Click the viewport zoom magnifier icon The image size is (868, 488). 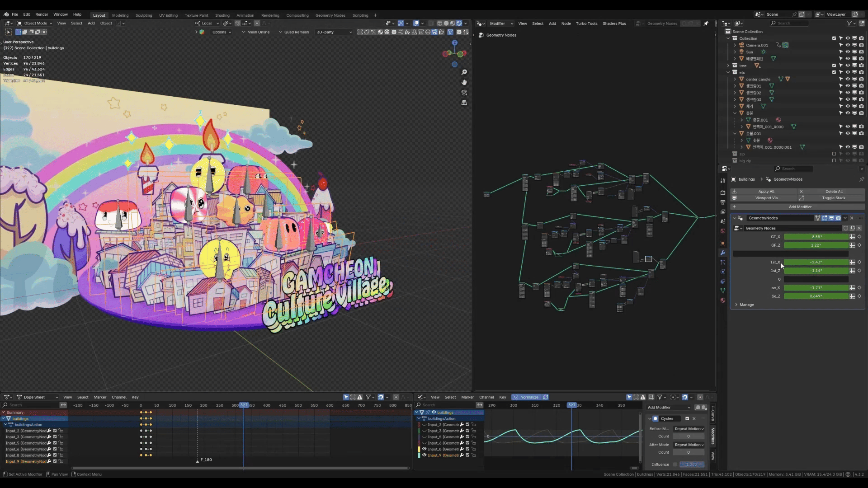(x=464, y=72)
